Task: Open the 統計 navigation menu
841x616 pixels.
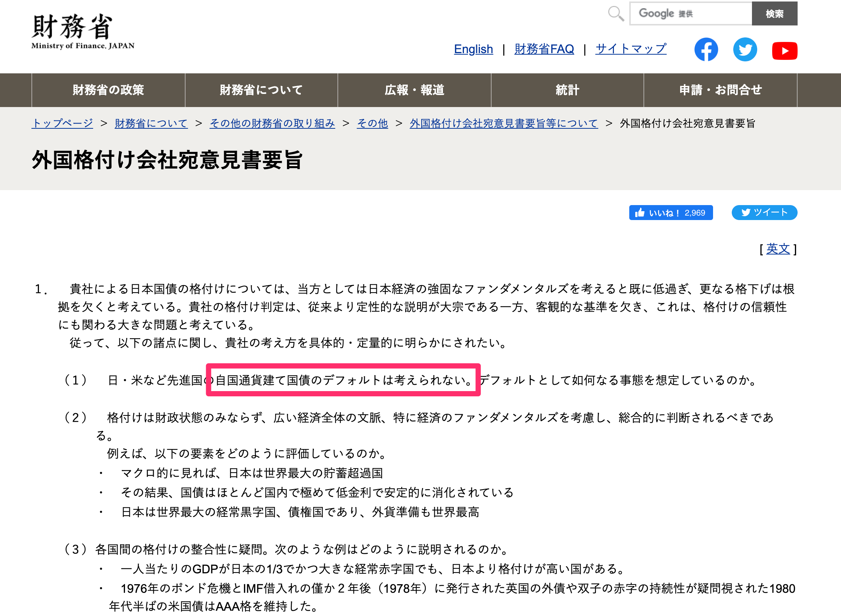Action: [567, 90]
